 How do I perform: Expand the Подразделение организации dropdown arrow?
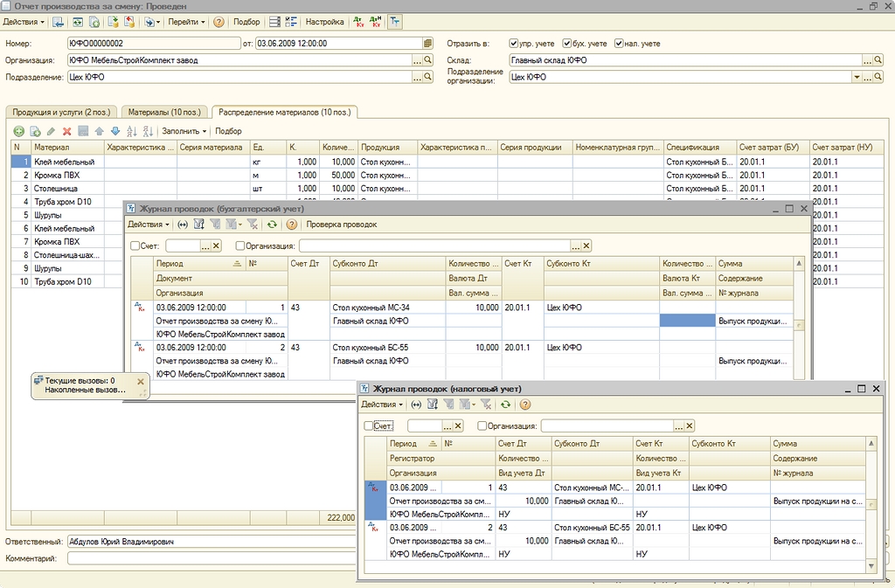857,77
